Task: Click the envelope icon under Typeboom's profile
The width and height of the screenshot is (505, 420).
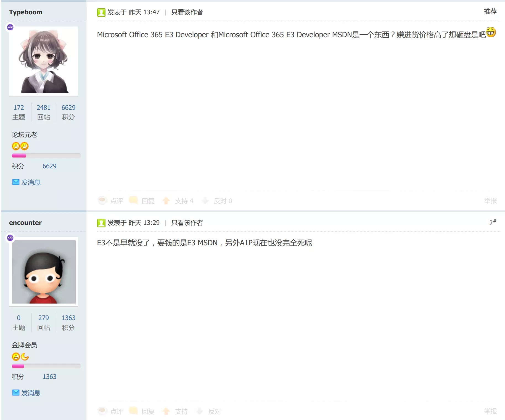Action: [x=16, y=182]
